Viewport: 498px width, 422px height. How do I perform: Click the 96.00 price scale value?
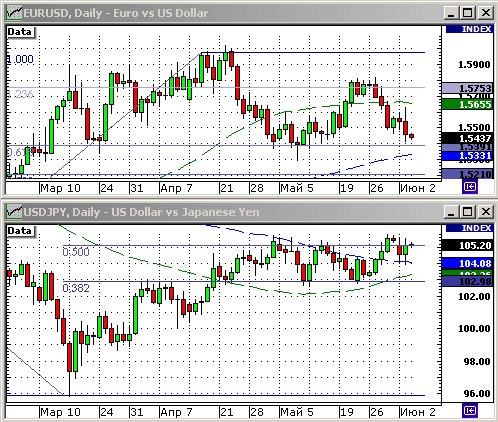click(477, 393)
